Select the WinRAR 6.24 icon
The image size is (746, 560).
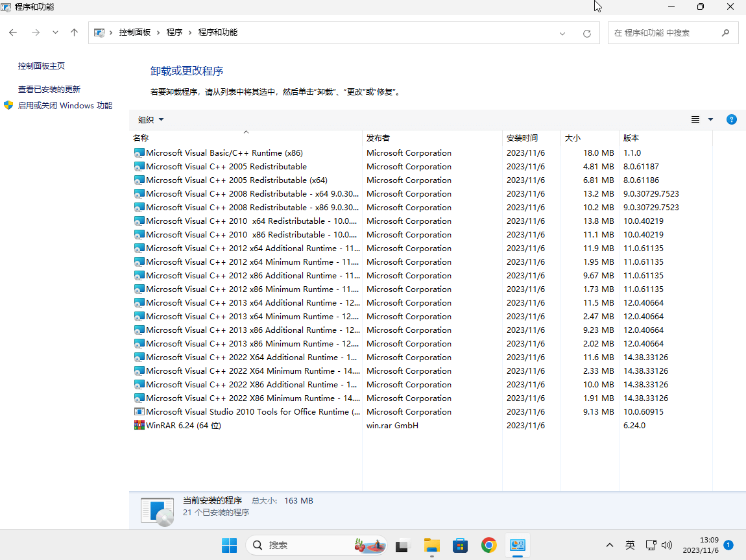[x=139, y=425]
